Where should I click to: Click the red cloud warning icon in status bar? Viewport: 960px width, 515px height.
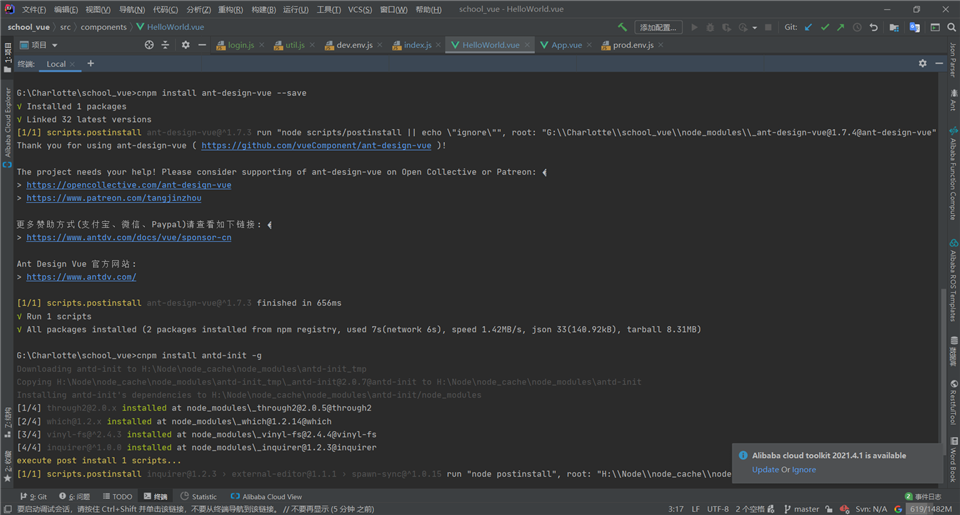(844, 509)
